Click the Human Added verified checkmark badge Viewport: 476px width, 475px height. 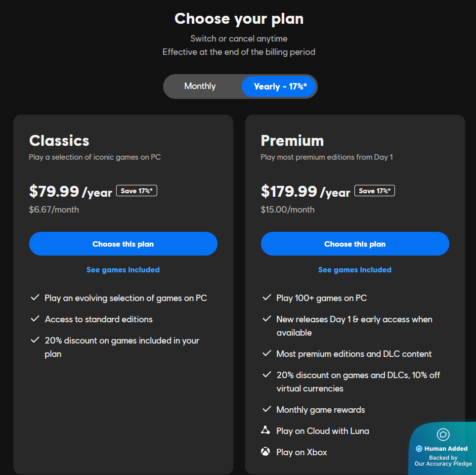click(x=419, y=449)
